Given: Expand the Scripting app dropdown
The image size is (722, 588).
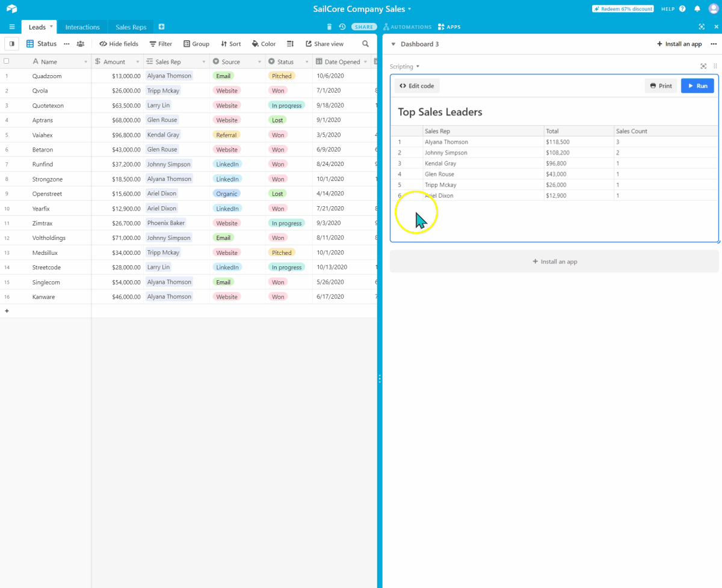Looking at the screenshot, I should tap(405, 67).
